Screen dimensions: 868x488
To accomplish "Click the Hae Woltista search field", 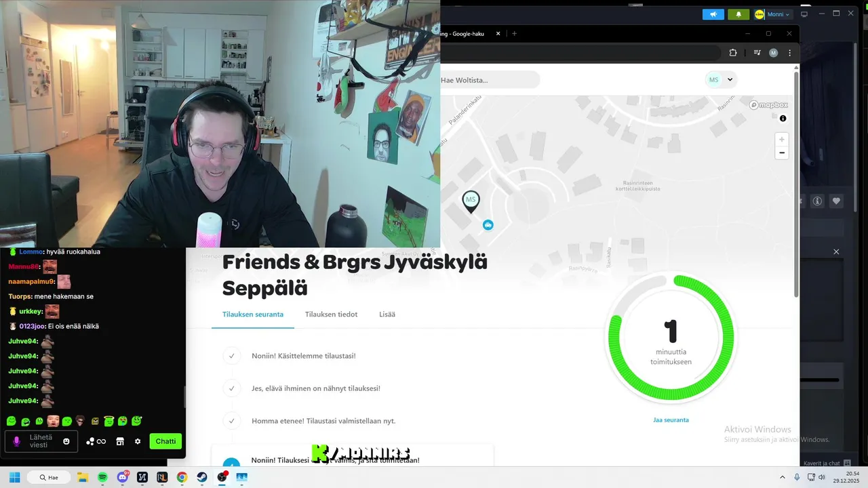I will (490, 80).
